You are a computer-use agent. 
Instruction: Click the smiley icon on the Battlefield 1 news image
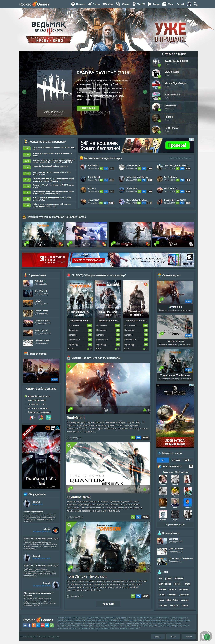click(x=106, y=409)
